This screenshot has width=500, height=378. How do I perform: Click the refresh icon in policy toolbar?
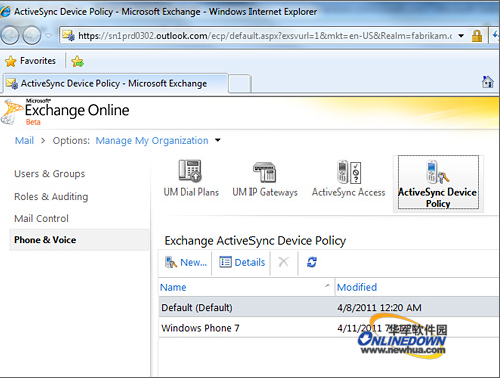312,262
